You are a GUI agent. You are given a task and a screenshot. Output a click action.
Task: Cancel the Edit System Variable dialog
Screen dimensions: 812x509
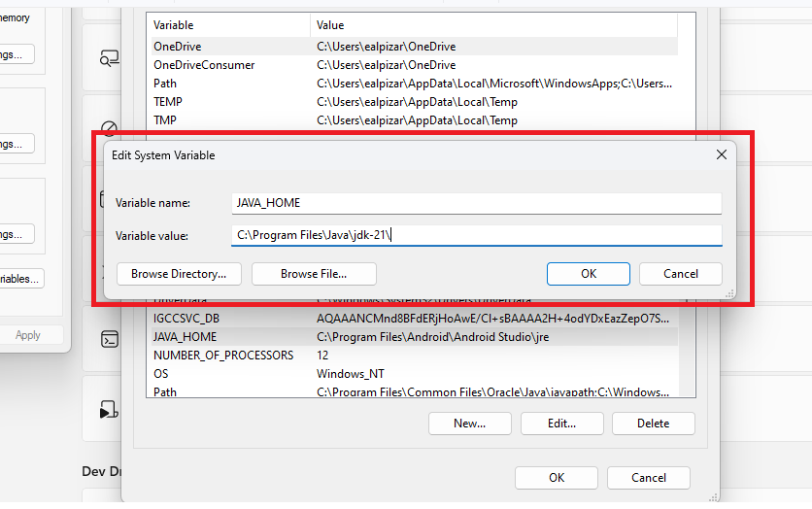coord(680,274)
